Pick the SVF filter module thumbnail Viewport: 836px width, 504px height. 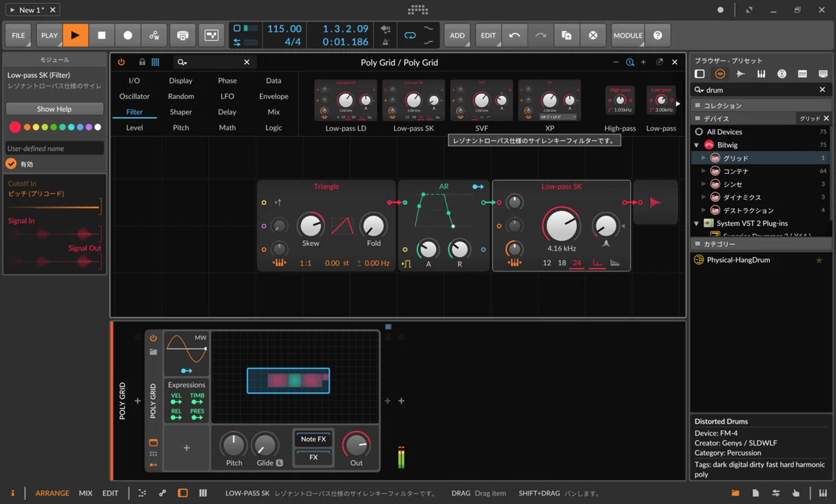click(x=481, y=100)
